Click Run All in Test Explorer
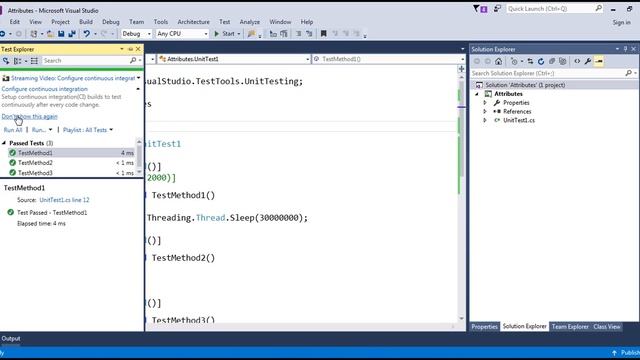The height and width of the screenshot is (360, 640). pos(13,130)
